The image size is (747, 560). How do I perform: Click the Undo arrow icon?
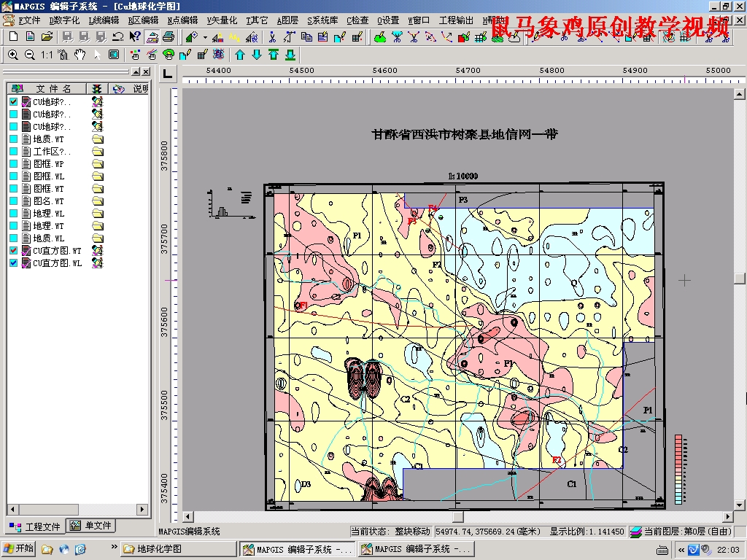117,36
